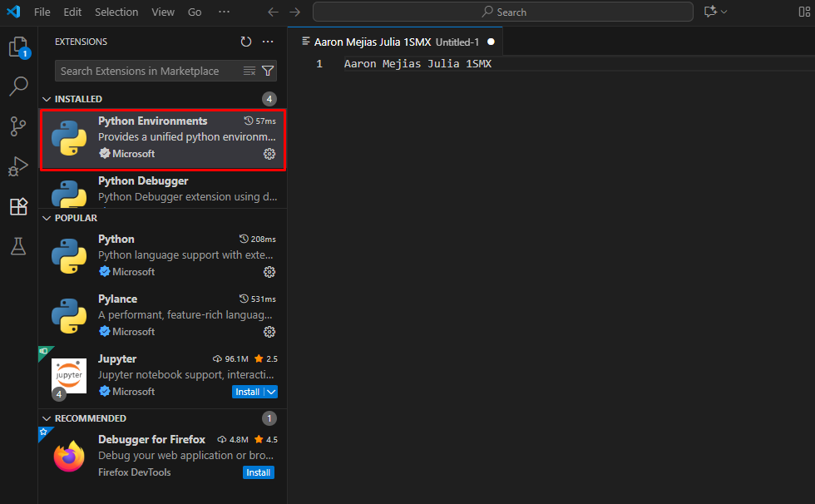The image size is (815, 504).
Task: Collapse the INSTALLED section
Action: coord(47,99)
